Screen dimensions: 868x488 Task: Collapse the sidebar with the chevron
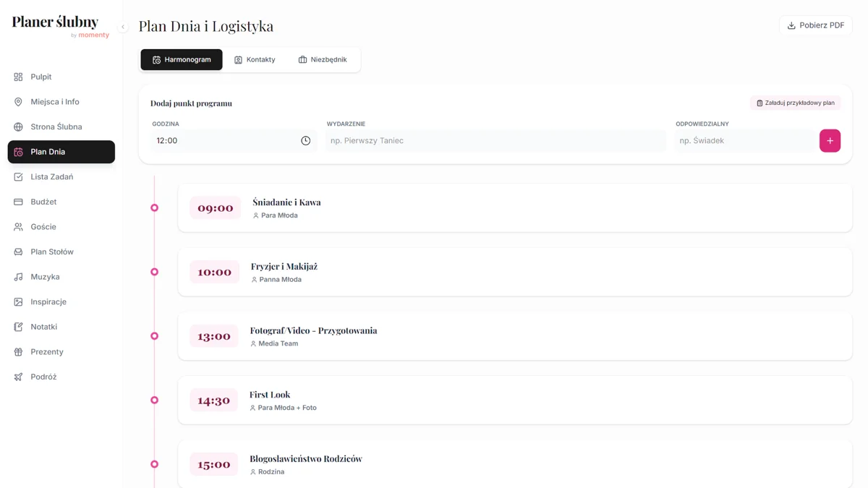click(123, 27)
